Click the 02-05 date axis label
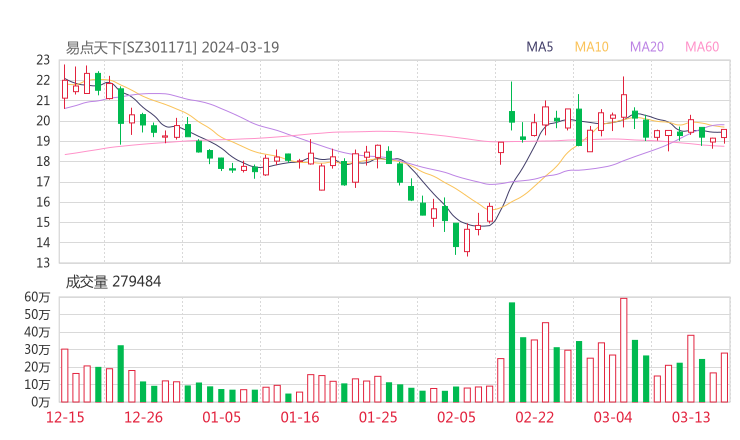The image size is (740, 440). point(456,417)
